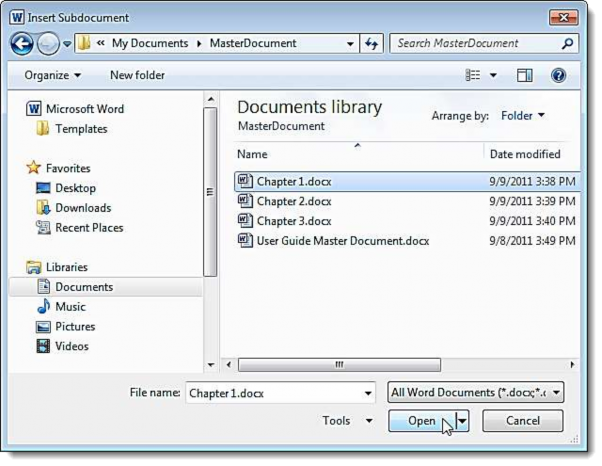Sort by the Name column header

point(252,154)
